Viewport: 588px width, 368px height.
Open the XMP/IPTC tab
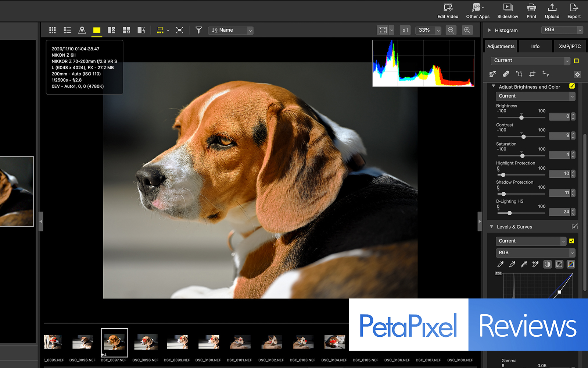[569, 46]
